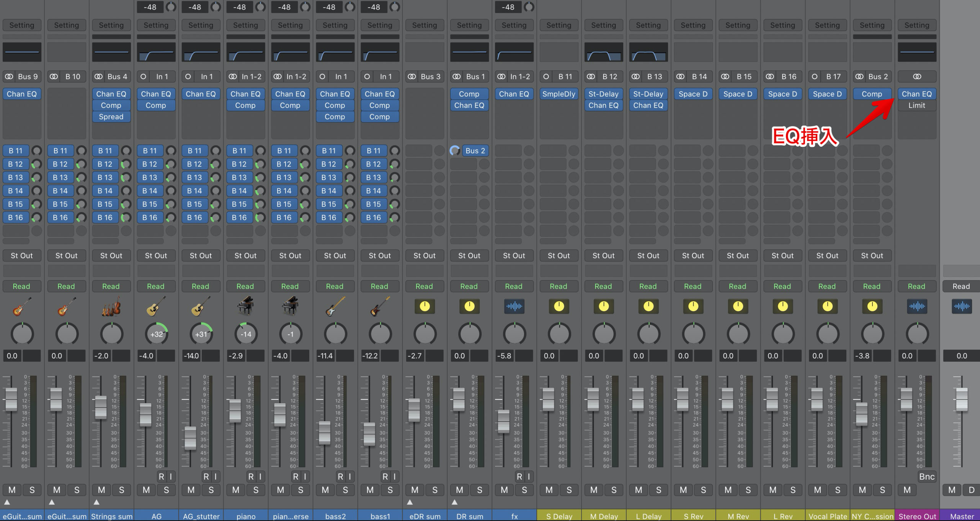Click the electric guitar icon on eGuit...sum track
This screenshot has height=521, width=980.
tap(22, 306)
